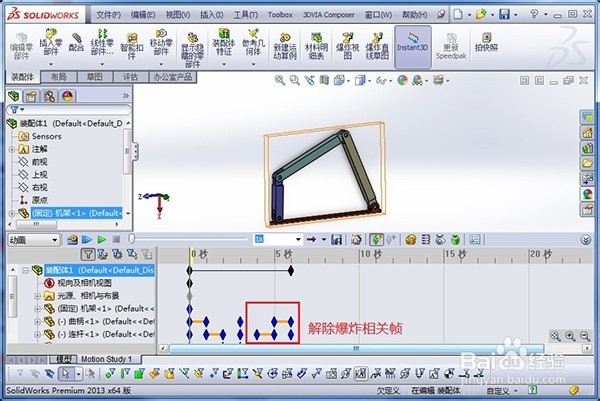
Task: Toggle the Instant3D button
Action: point(412,46)
